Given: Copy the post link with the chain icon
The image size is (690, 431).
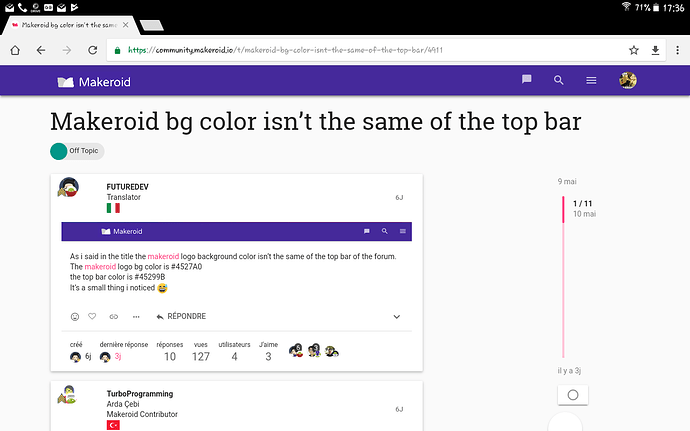Looking at the screenshot, I should pyautogui.click(x=114, y=317).
